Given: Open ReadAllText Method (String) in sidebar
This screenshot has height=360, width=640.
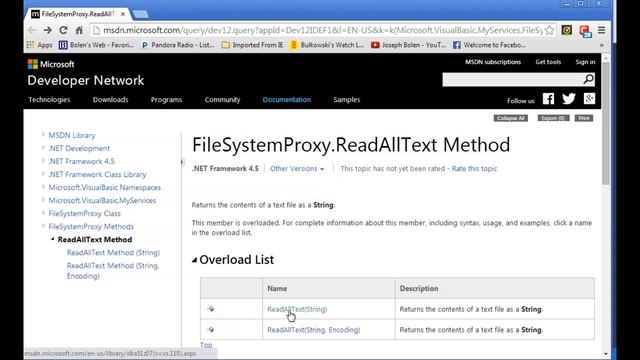Looking at the screenshot, I should pos(113,253).
